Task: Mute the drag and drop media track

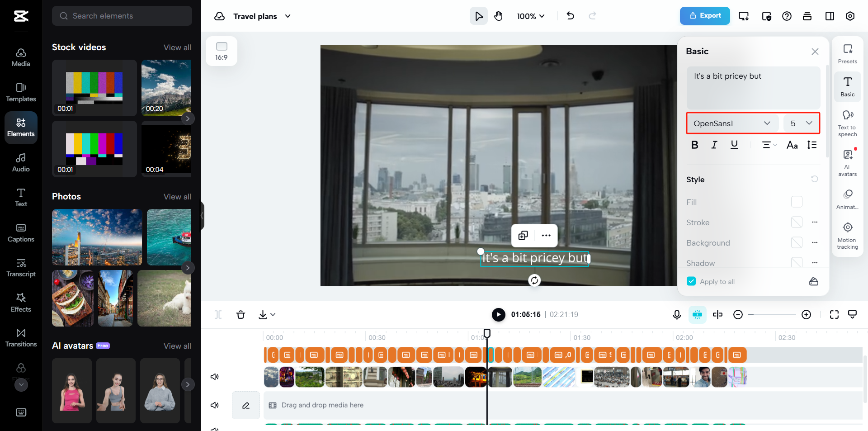Action: (215, 405)
